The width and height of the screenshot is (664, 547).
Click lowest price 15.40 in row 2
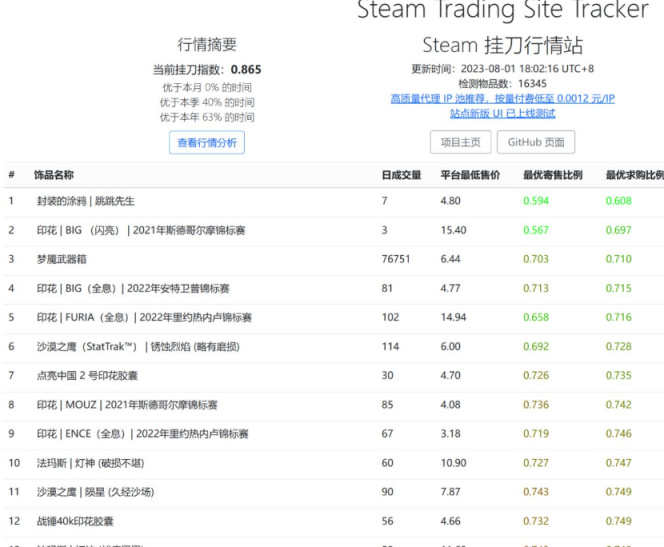454,230
